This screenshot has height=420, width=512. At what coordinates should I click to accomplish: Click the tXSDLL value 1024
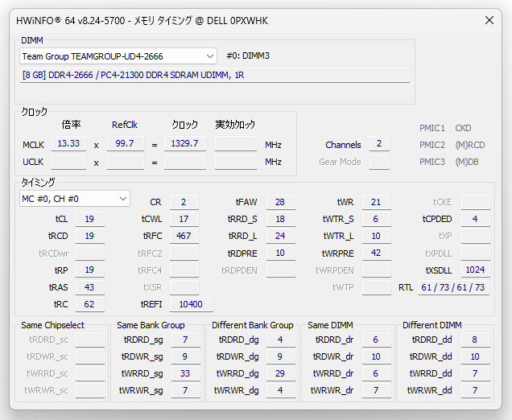click(x=476, y=270)
